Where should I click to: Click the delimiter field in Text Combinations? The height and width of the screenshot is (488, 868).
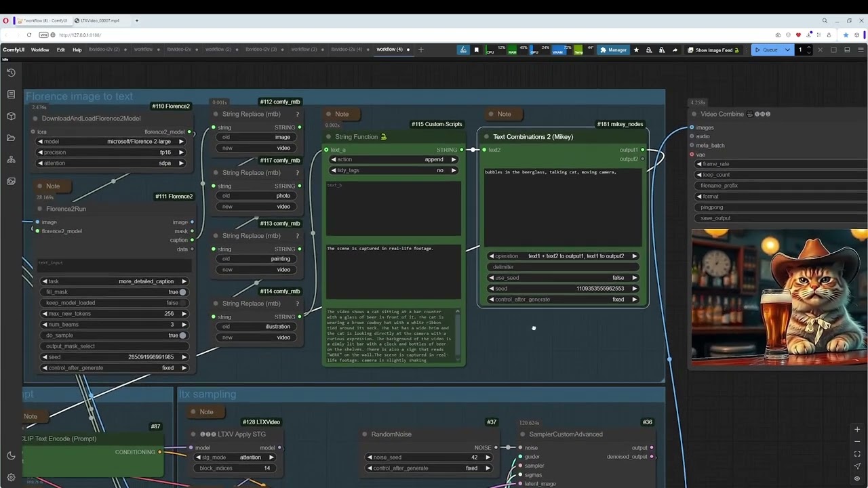point(563,267)
